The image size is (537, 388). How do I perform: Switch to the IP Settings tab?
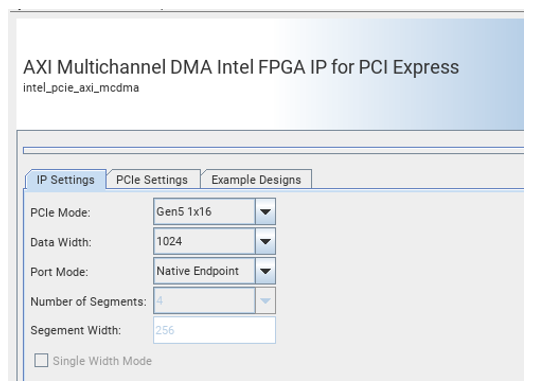coord(65,179)
